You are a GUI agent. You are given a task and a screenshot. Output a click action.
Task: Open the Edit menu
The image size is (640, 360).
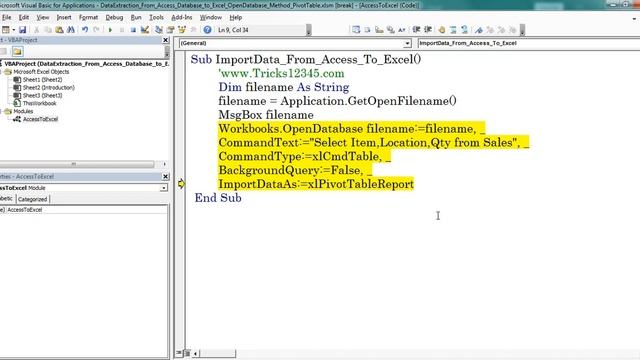(x=24, y=18)
